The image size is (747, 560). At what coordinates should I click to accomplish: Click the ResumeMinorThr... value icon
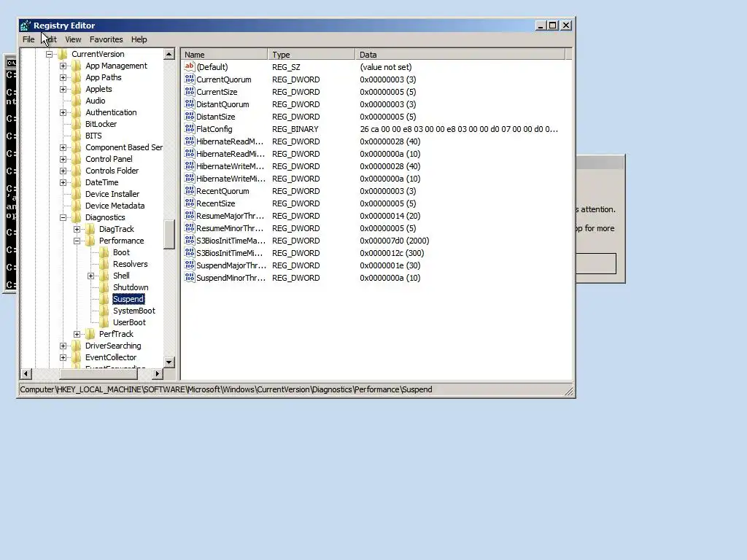190,227
